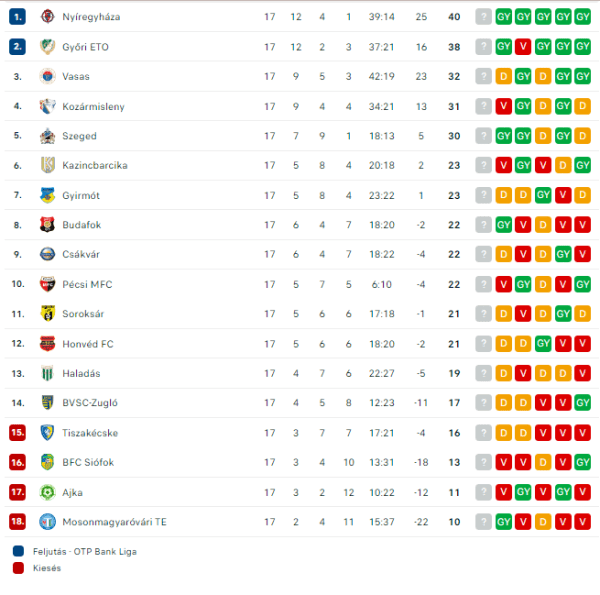Viewport: 600px width, 595px height.
Task: Click the Haladás team name
Action: [x=82, y=373]
